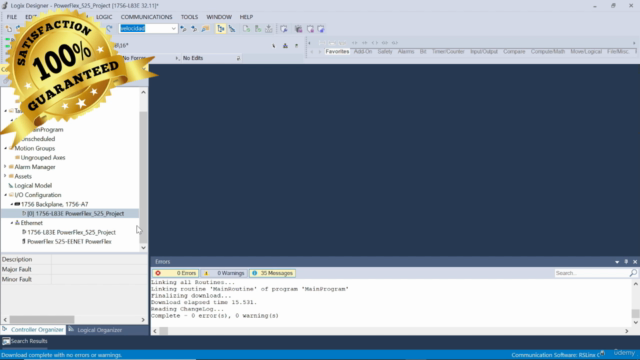Expand the Alarm Manager node
Viewport: 640px width, 360px height.
(5, 167)
